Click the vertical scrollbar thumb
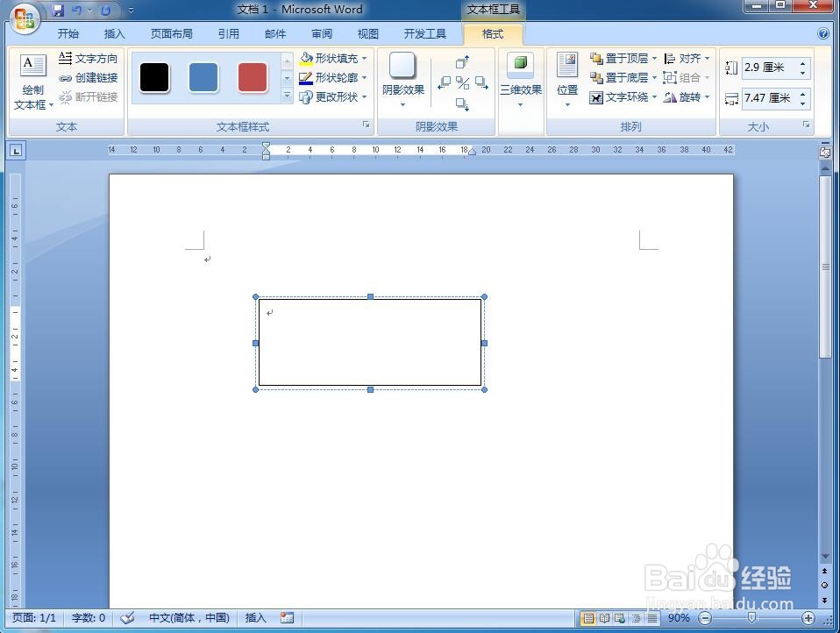 [x=825, y=267]
